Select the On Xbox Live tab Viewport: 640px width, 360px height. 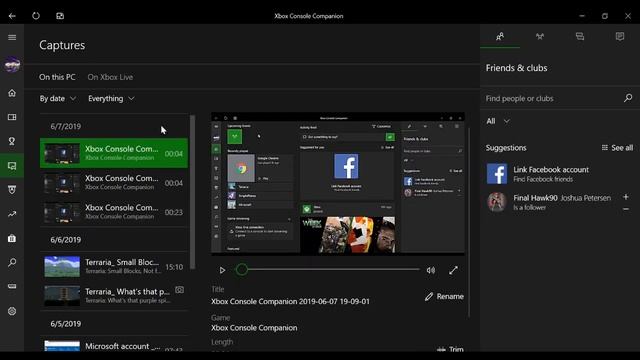[110, 77]
